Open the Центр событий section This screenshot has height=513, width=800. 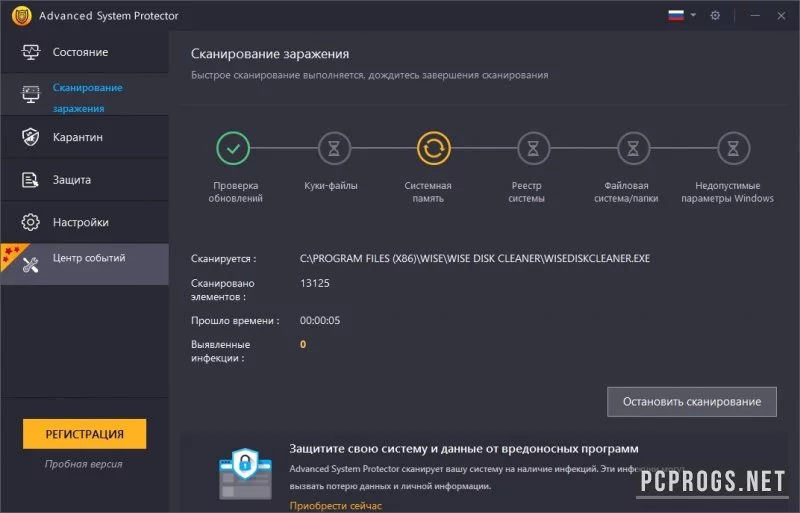click(x=85, y=264)
